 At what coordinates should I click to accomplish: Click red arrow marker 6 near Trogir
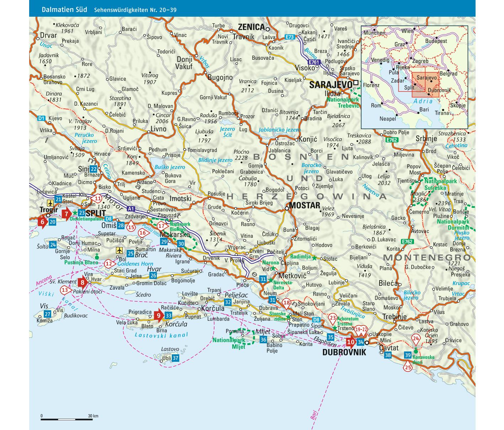tap(42, 222)
